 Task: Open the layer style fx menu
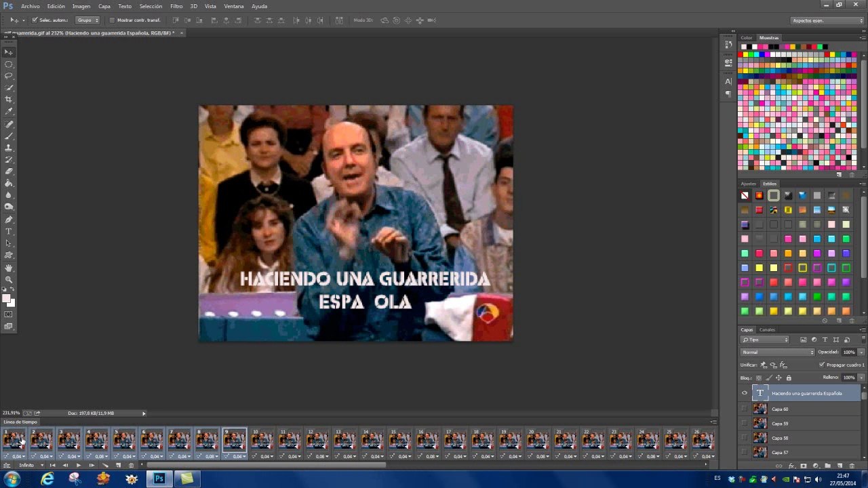[x=791, y=466]
